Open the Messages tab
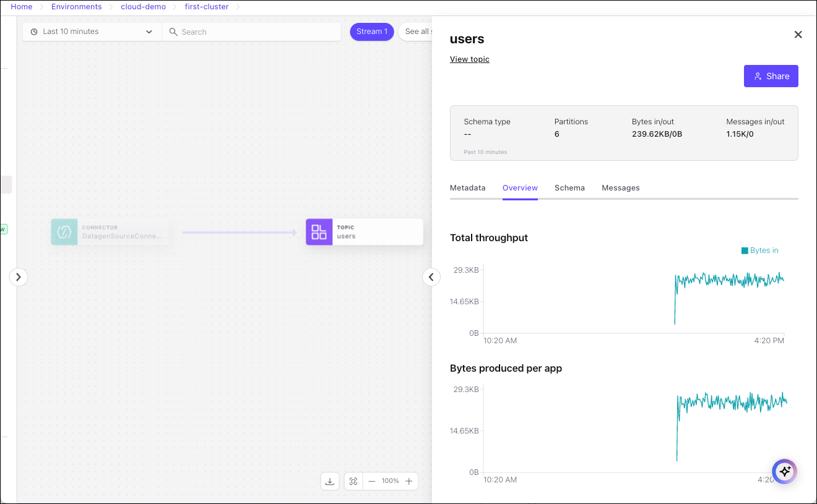The image size is (817, 504). (620, 188)
